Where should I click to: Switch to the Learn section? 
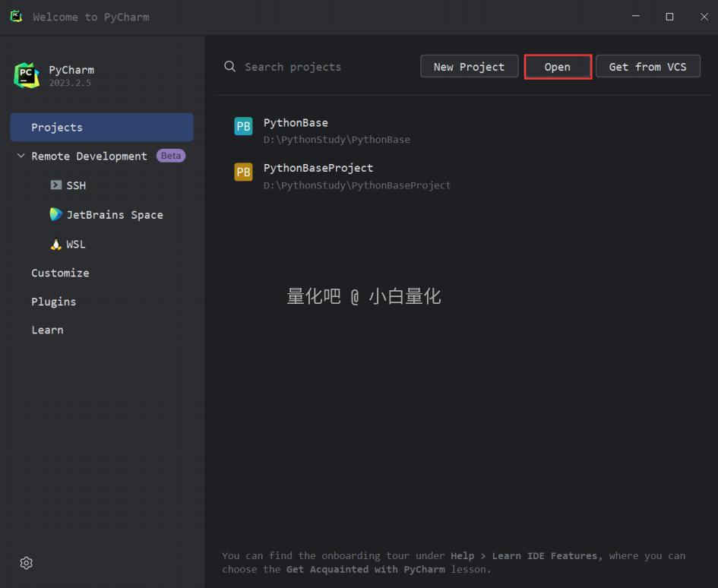point(47,330)
